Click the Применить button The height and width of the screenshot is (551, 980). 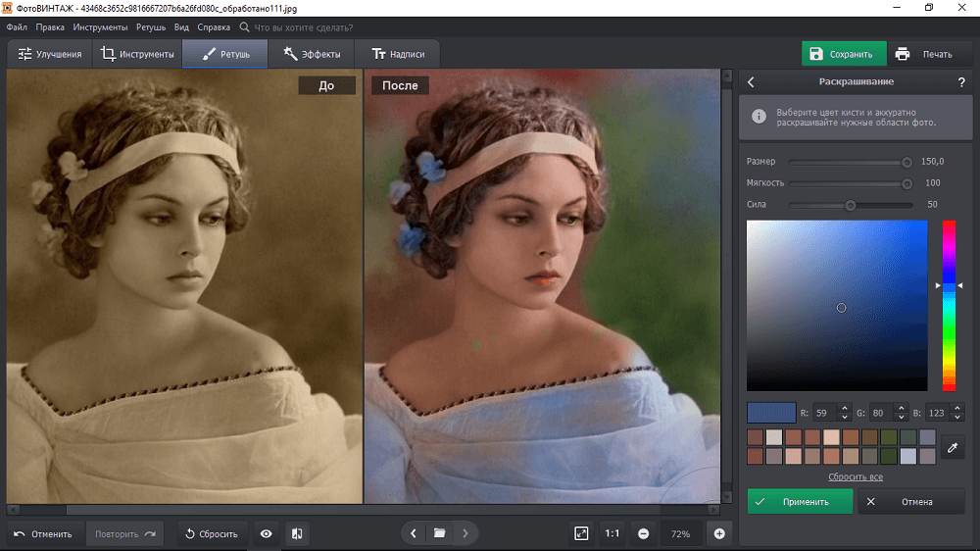[x=800, y=501]
